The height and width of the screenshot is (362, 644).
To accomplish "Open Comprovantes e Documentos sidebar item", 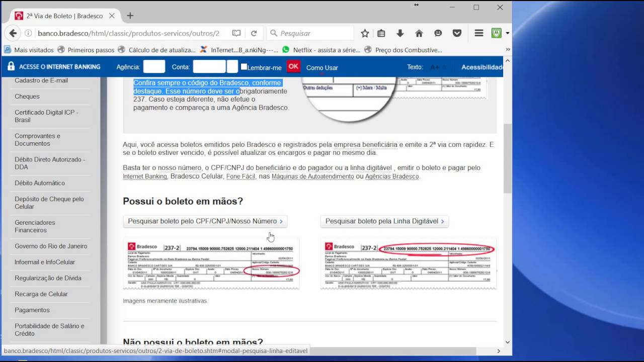I will point(37,140).
